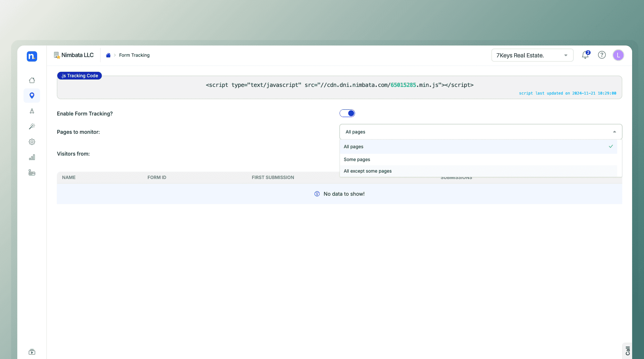This screenshot has height=359, width=644.
Task: Disable the Enable Form Tracking toggle
Action: click(x=347, y=113)
